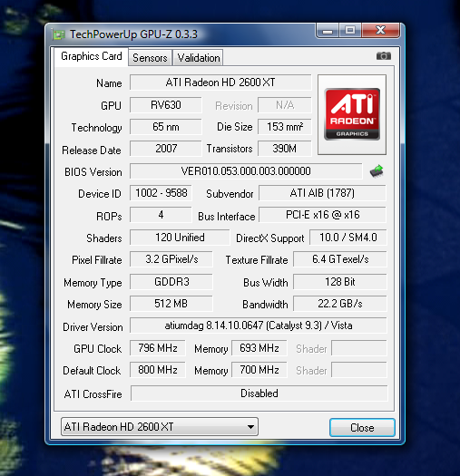460x476 pixels.
Task: Click the Device ID value 1002 - 9588
Action: [x=161, y=193]
